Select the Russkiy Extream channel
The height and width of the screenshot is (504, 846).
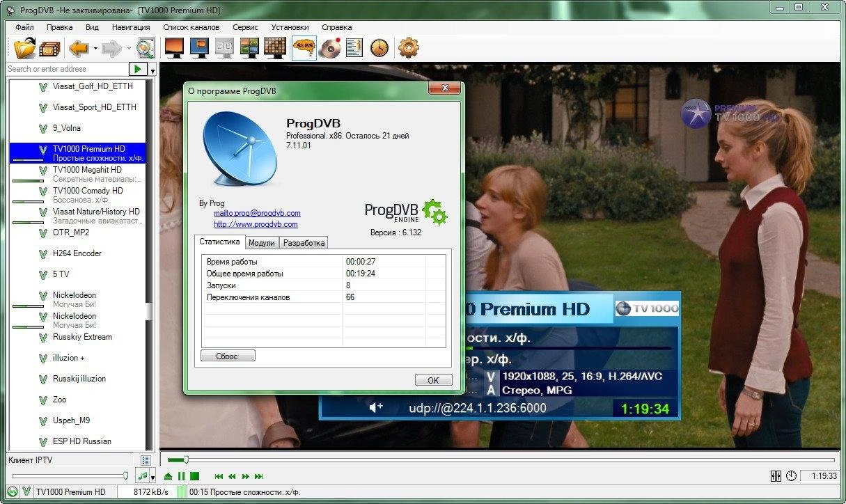(82, 337)
